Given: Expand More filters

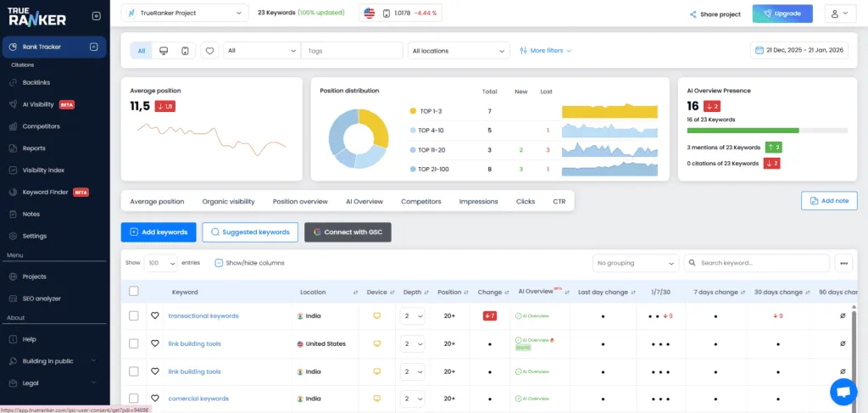Looking at the screenshot, I should click(x=546, y=50).
